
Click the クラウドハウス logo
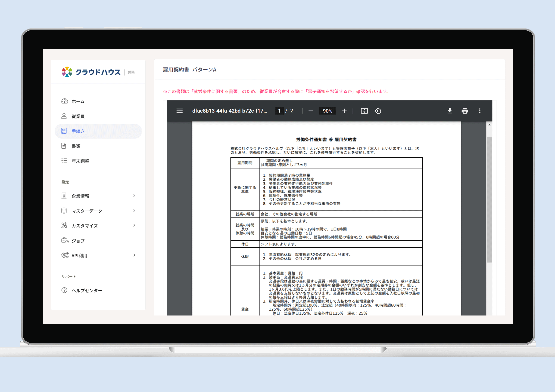coord(91,72)
